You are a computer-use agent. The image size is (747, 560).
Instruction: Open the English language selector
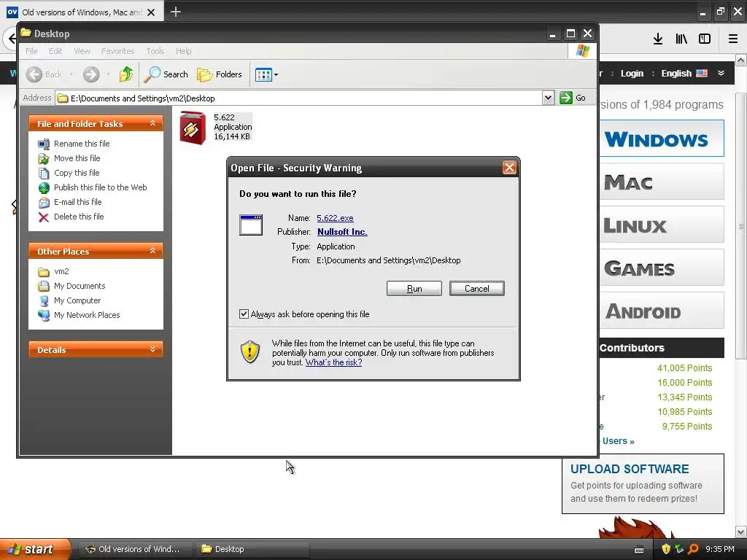[x=684, y=74]
